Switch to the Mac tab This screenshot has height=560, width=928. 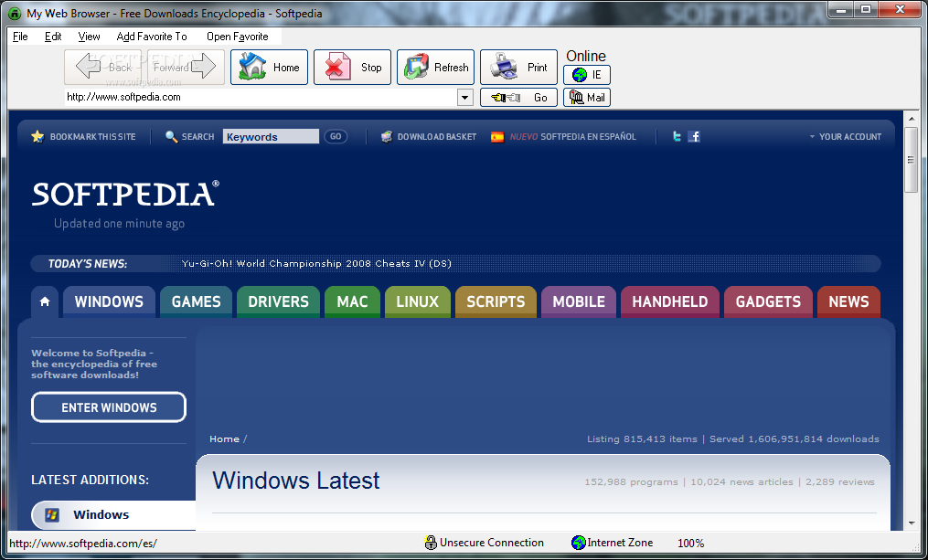tap(352, 301)
